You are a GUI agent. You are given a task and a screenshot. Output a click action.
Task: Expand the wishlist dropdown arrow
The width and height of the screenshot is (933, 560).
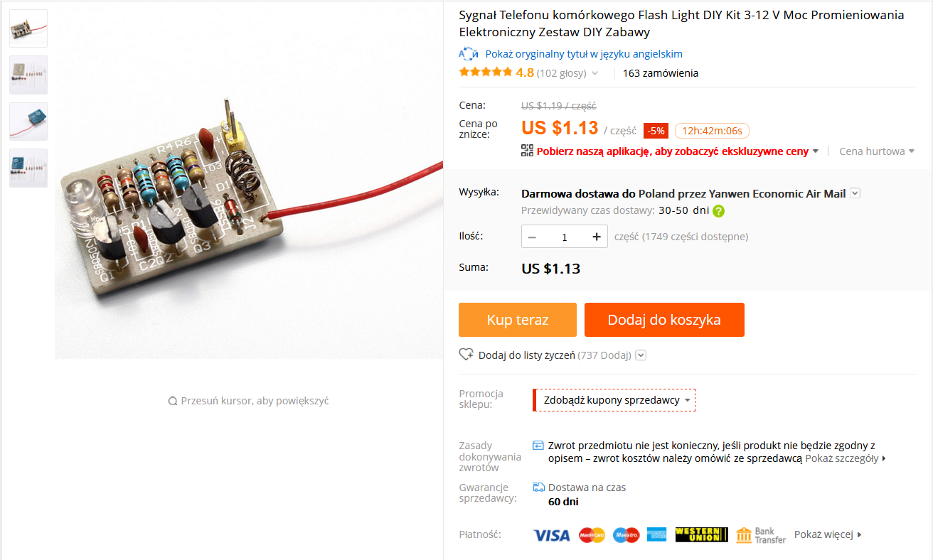pyautogui.click(x=641, y=355)
